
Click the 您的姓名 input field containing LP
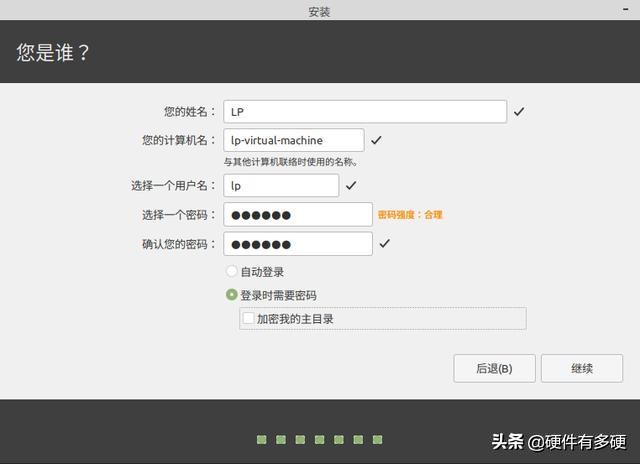pos(365,111)
